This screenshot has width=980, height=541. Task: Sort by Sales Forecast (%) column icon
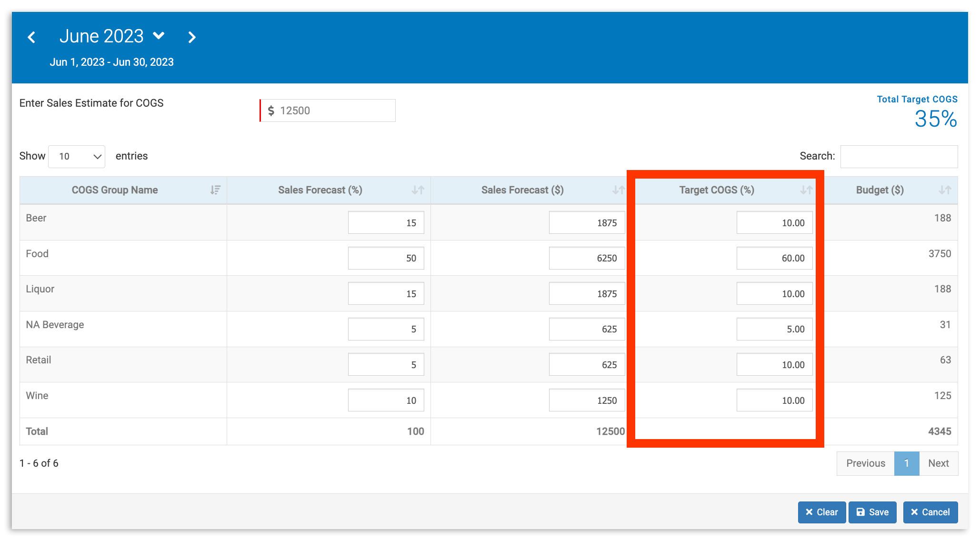point(418,190)
